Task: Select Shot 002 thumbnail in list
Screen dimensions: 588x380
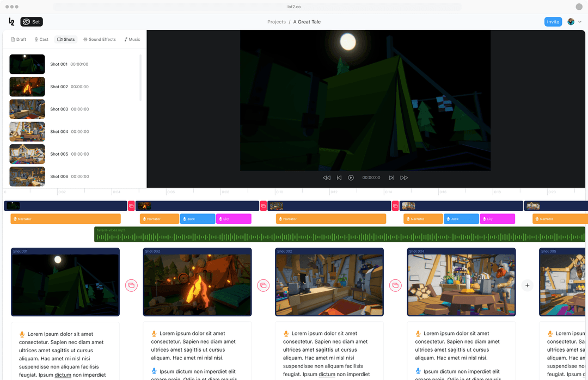Action: pyautogui.click(x=27, y=87)
